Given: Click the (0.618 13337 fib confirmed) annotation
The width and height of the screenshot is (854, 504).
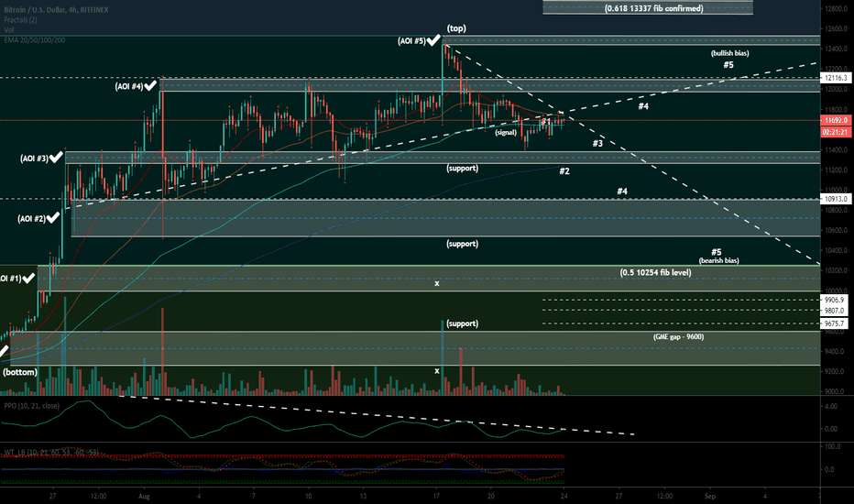Looking at the screenshot, I should (x=654, y=8).
